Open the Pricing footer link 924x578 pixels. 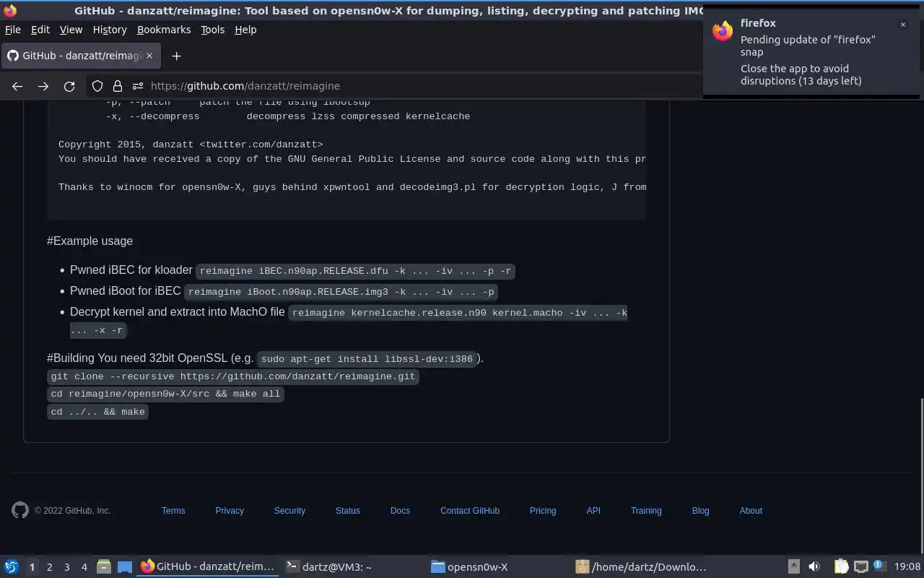(543, 510)
